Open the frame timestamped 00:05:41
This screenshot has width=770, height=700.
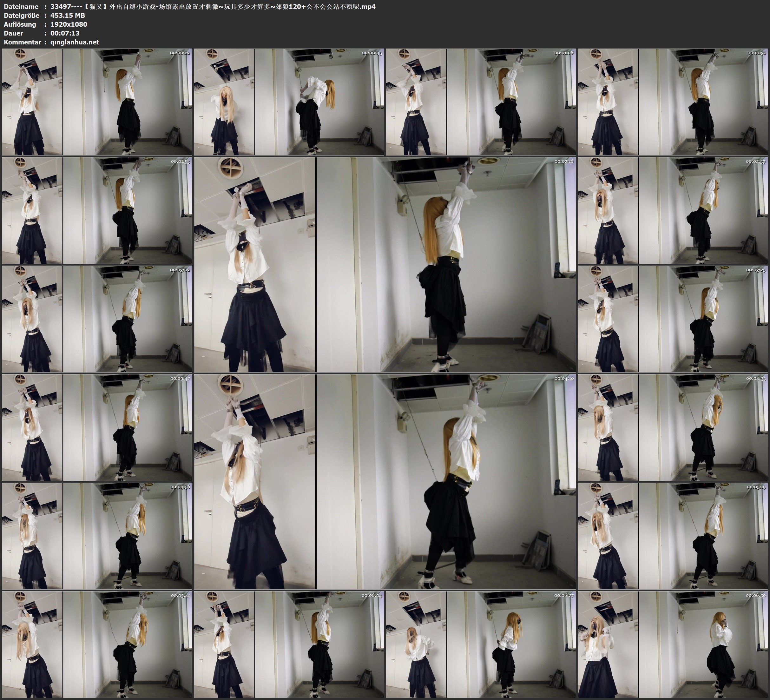(97, 644)
